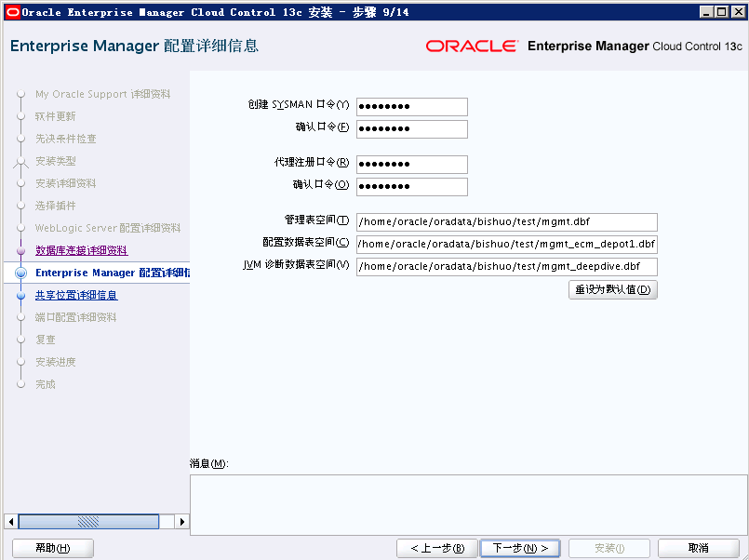
Task: Click the 消息(M): label
Action: [209, 463]
